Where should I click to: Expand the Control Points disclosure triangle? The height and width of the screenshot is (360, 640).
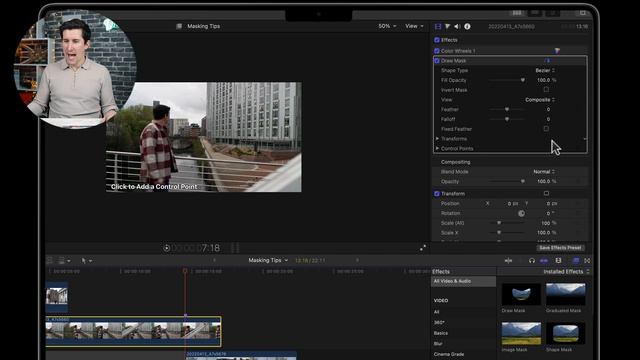pos(437,149)
